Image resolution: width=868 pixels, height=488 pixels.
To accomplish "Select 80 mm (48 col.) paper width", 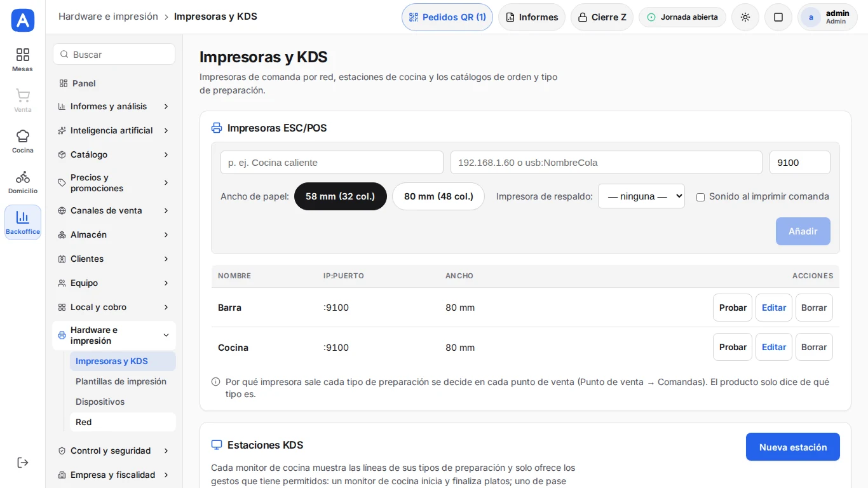I will [438, 196].
